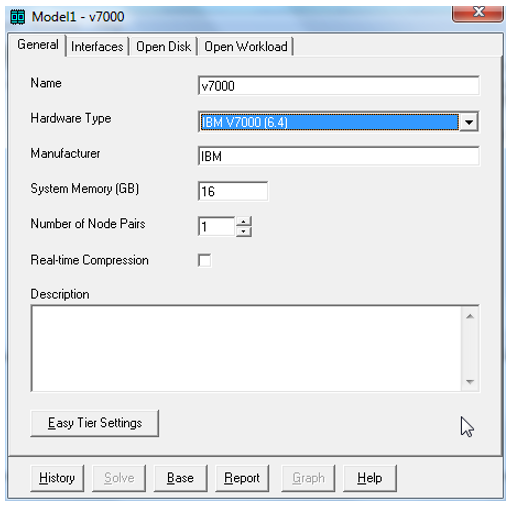
Task: Open Easy Tier Settings
Action: click(95, 423)
